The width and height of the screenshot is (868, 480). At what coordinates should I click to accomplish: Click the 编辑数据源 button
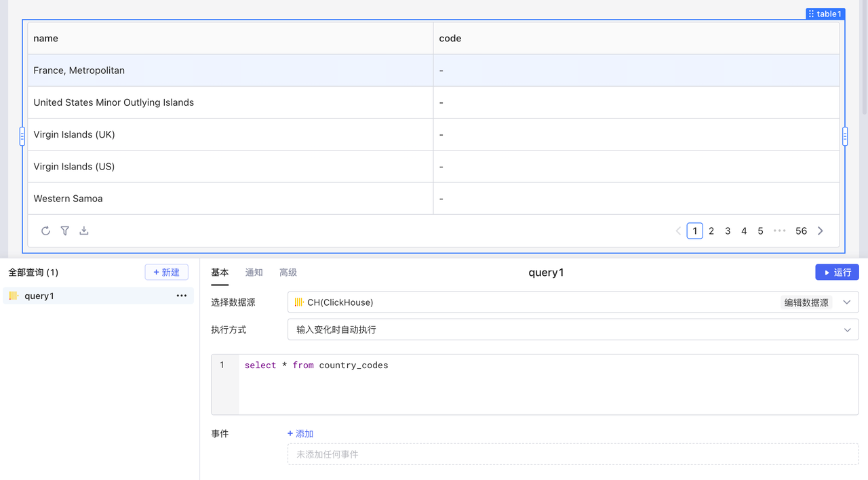[806, 302]
